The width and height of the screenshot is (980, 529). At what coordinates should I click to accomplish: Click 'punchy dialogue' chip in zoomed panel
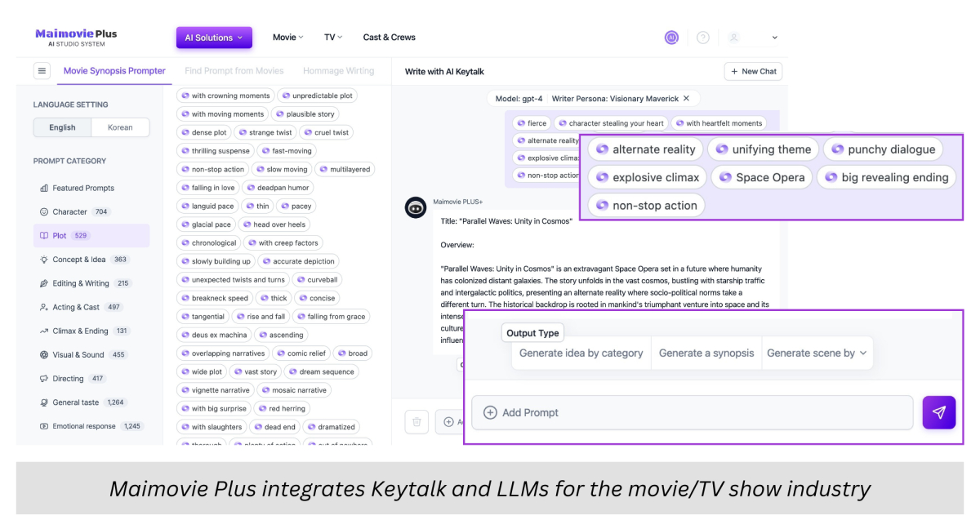point(883,149)
